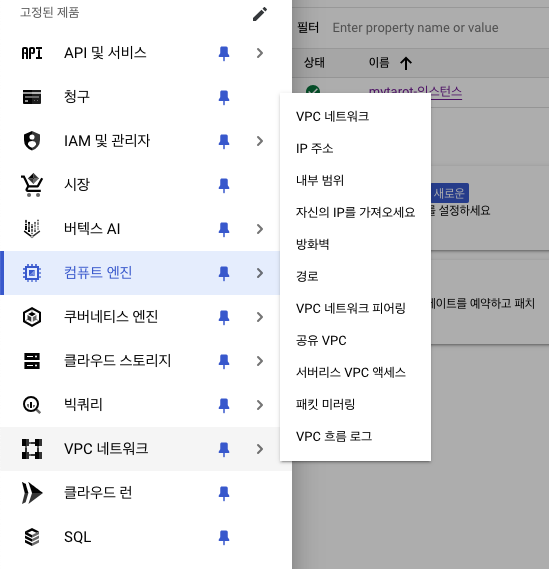
Task: Expand the API 및 서비스 submenu arrow
Action: point(259,53)
